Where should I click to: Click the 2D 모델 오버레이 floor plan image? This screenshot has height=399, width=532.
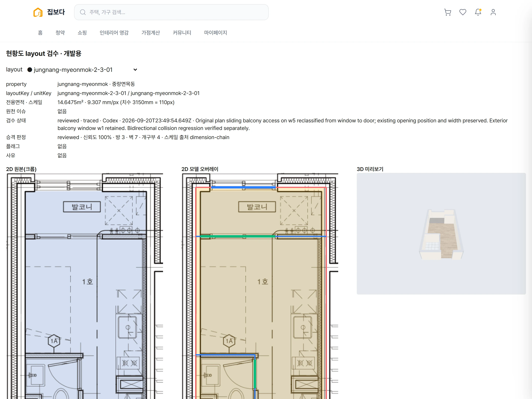pos(260,286)
